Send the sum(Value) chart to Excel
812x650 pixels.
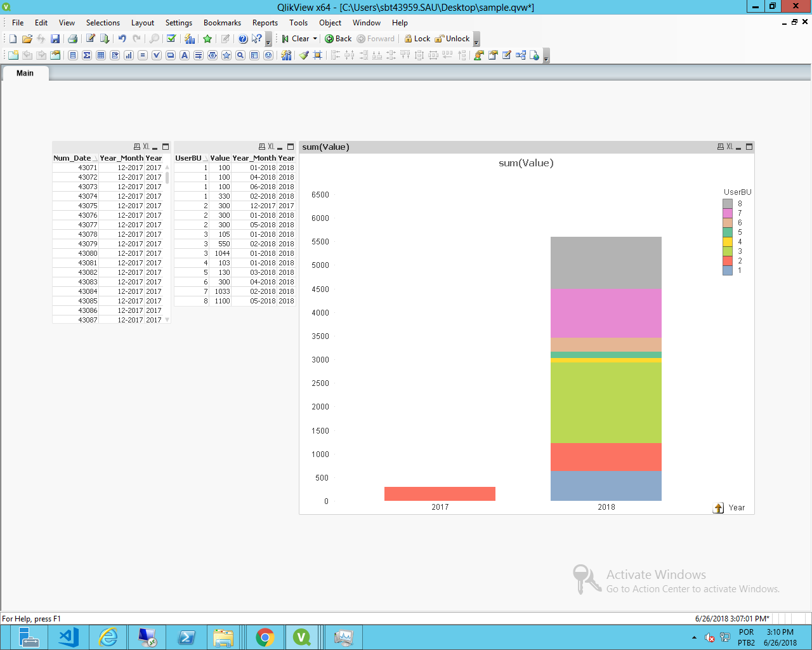click(x=730, y=147)
